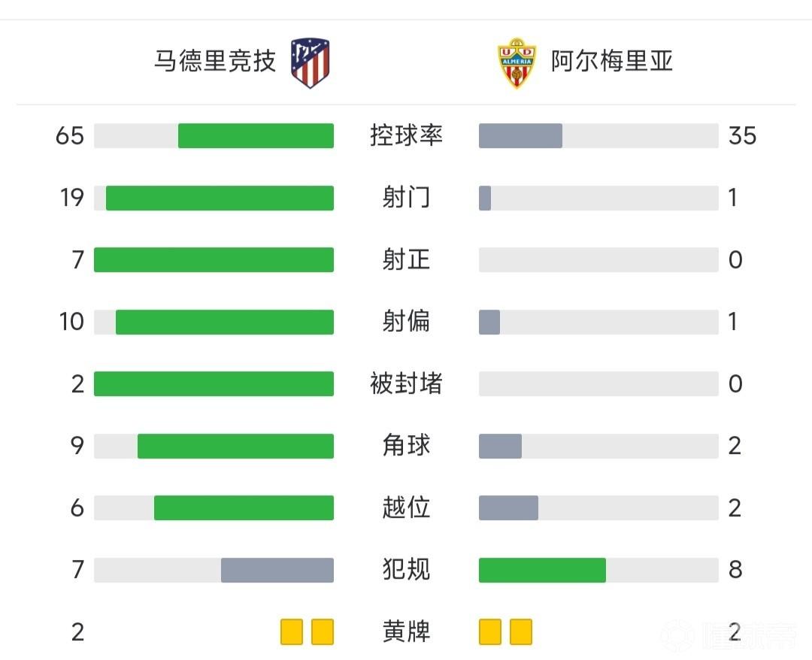
Task: Click Almería's first yellow card icon
Action: click(x=490, y=632)
